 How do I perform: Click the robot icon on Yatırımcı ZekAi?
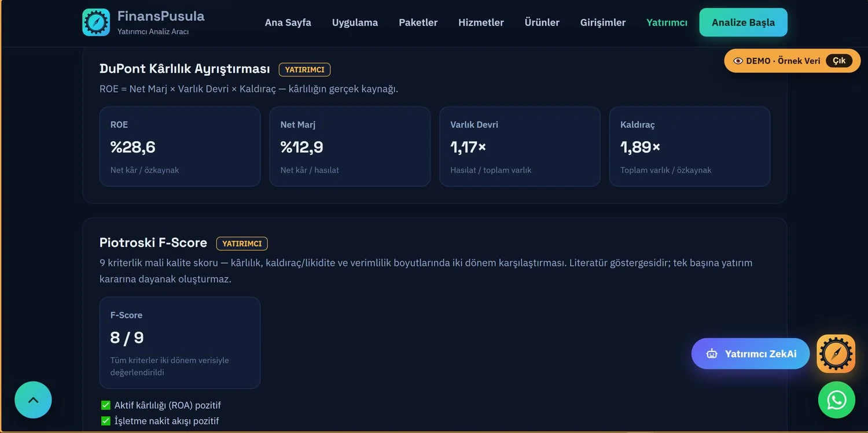[712, 354]
